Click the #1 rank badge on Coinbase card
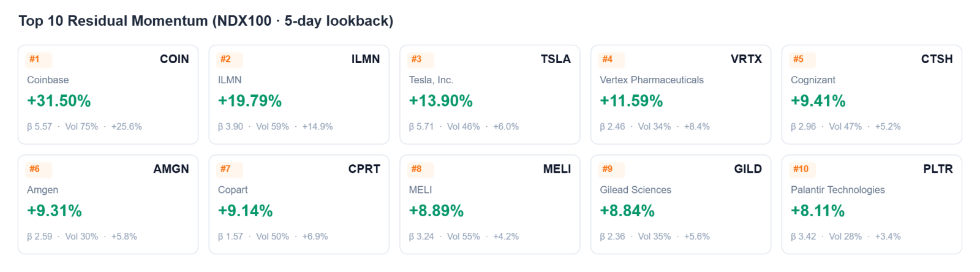The height and width of the screenshot is (272, 980). click(39, 59)
